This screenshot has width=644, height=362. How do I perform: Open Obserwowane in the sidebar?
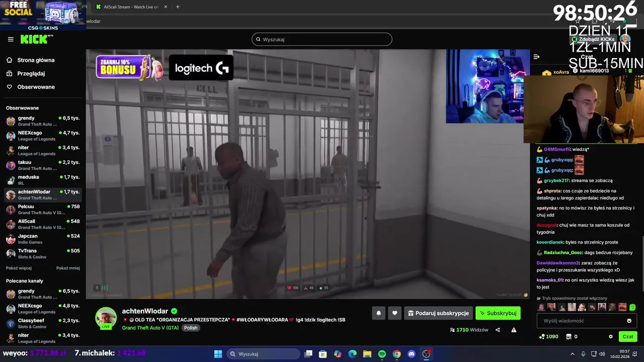click(36, 87)
